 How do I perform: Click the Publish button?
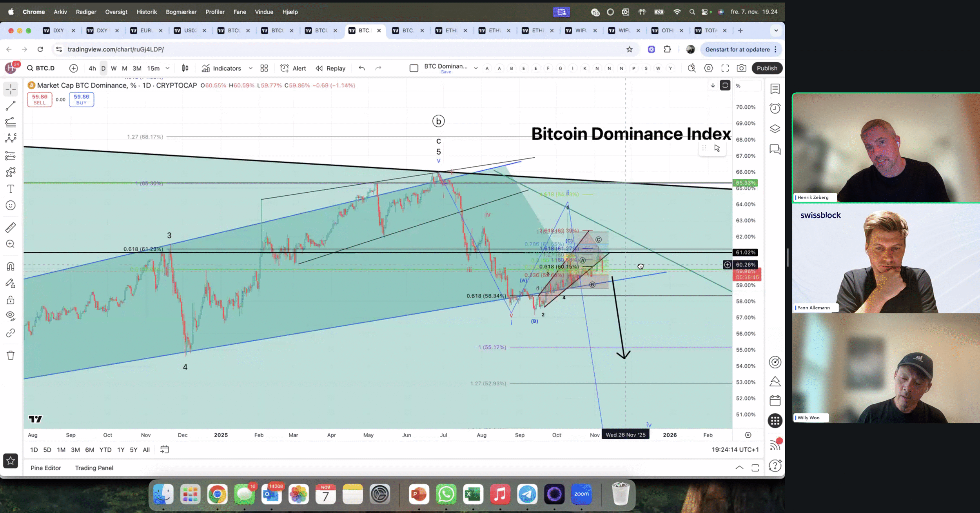(767, 68)
